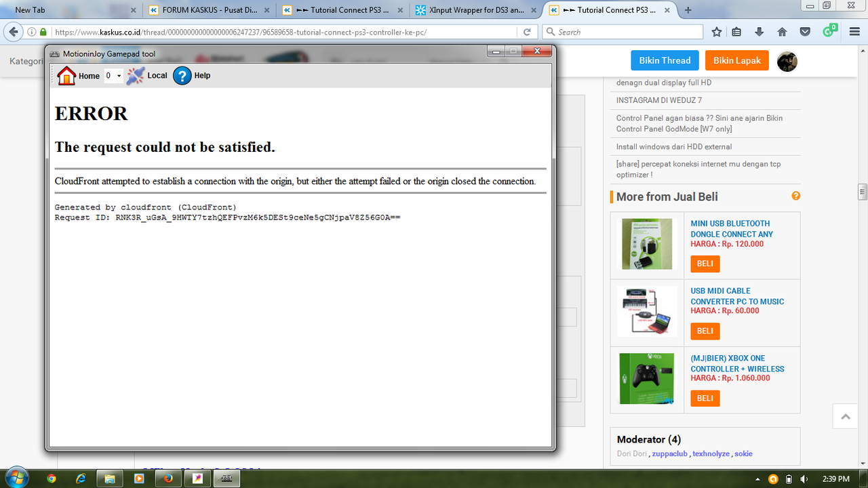Image resolution: width=868 pixels, height=488 pixels.
Task: Click the browser page vertical scrollbar thumb
Action: (863, 191)
